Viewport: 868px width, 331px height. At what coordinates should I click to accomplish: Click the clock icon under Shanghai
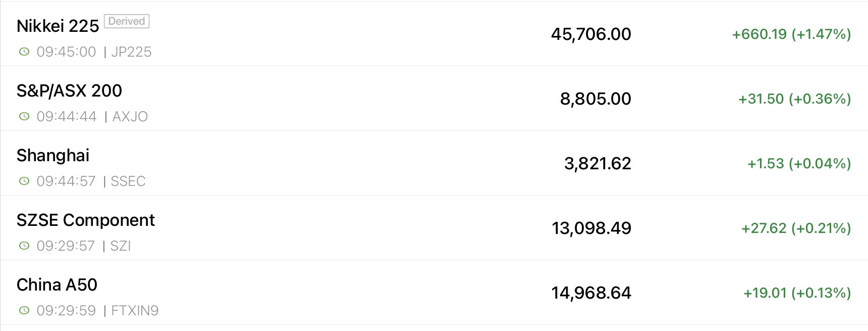click(x=24, y=181)
